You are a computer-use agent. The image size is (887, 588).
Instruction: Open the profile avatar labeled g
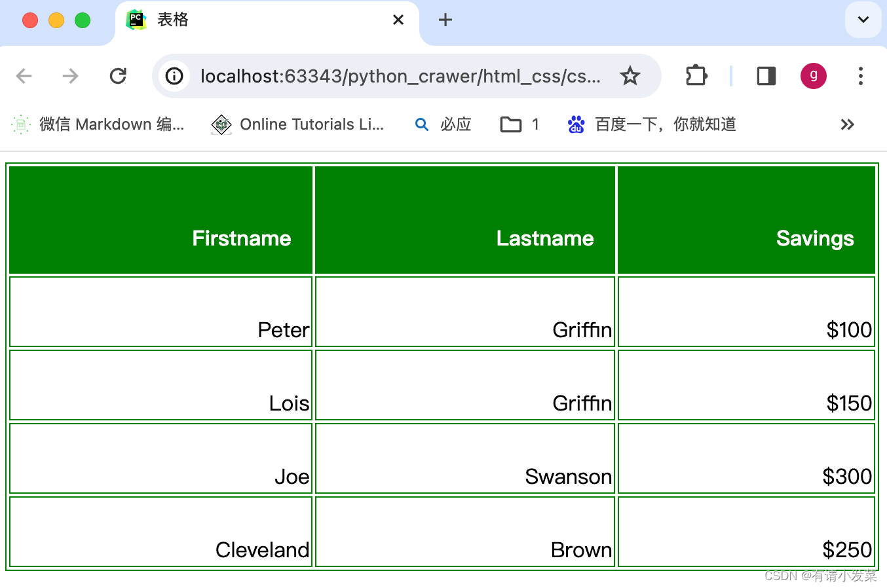(814, 76)
